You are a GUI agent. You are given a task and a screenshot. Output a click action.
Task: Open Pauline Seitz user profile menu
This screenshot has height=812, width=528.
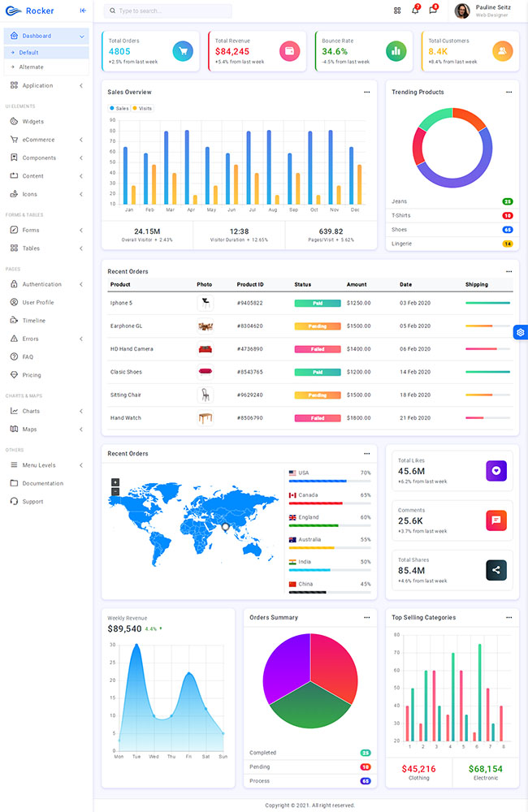[x=486, y=11]
